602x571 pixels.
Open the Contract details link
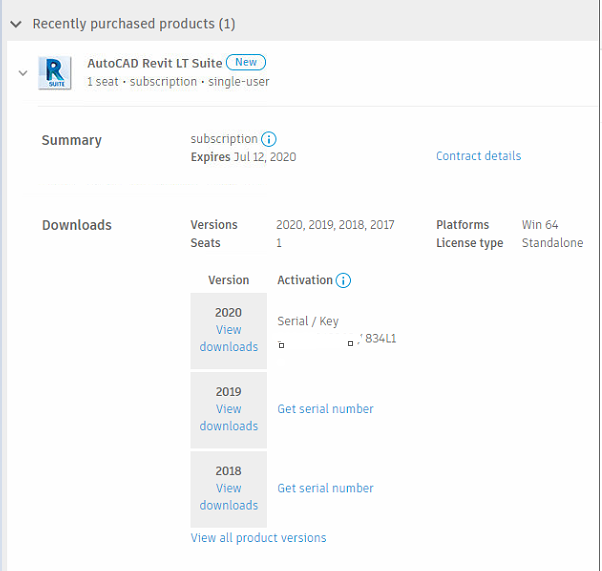478,156
